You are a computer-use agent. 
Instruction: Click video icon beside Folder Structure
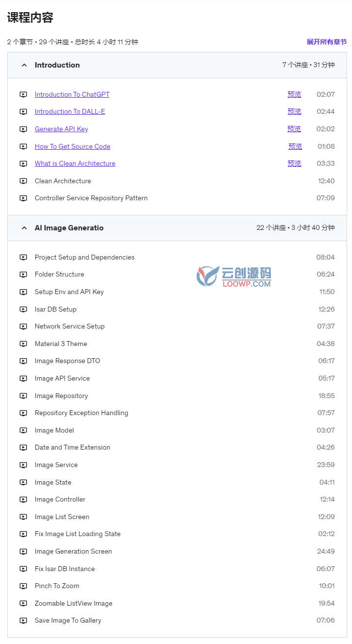point(23,275)
